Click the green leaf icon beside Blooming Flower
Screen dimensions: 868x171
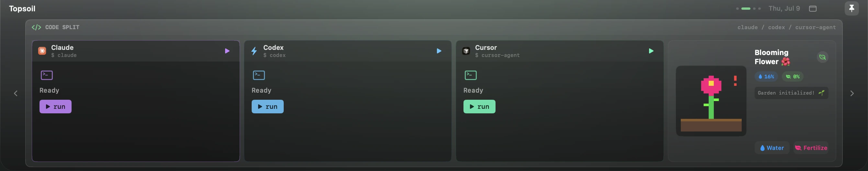(823, 57)
